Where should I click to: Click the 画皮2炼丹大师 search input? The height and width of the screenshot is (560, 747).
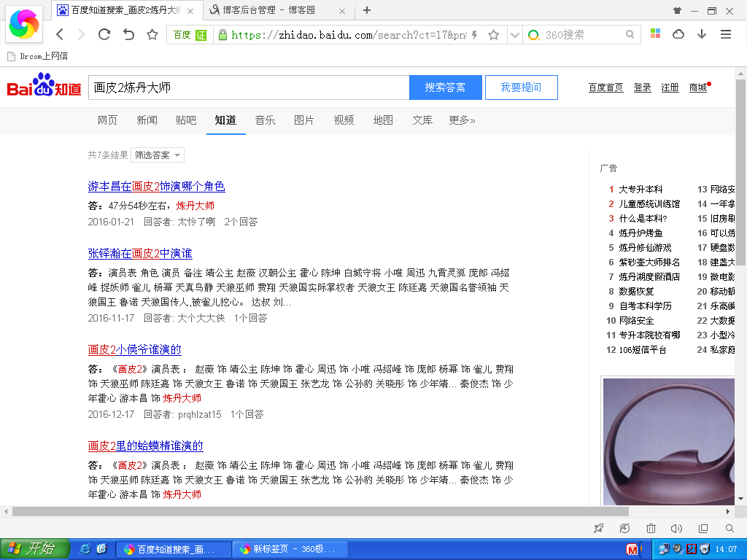point(249,87)
